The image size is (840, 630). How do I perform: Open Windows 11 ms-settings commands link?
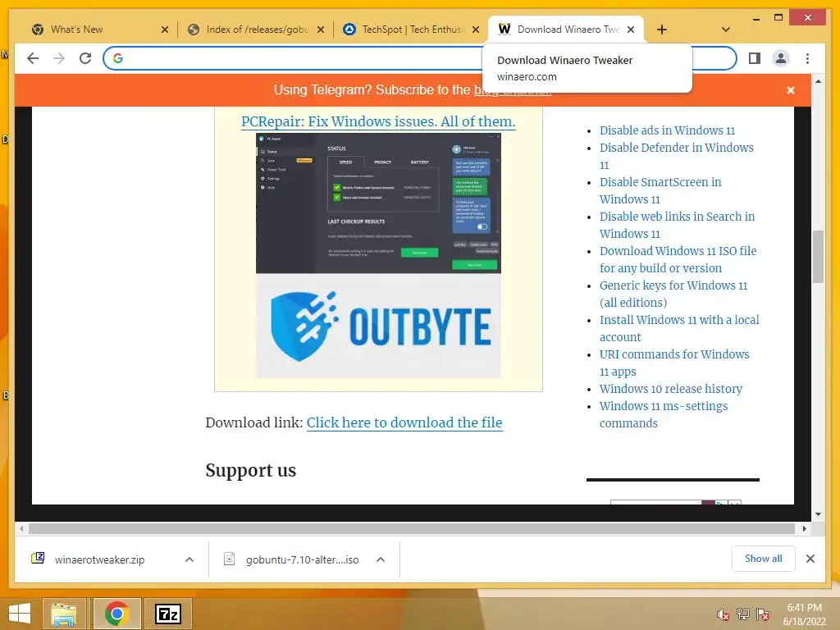coord(663,414)
